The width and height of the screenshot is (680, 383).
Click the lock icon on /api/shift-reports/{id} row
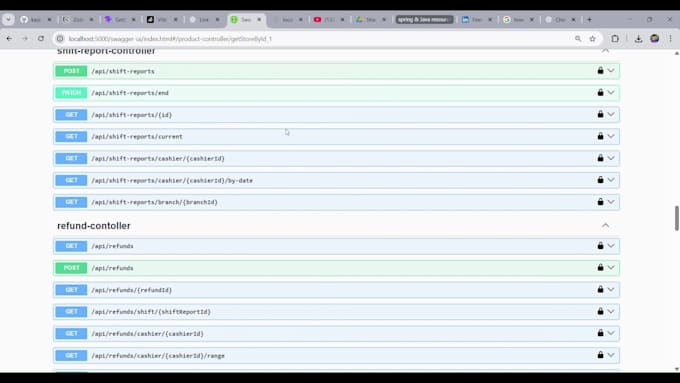click(600, 114)
